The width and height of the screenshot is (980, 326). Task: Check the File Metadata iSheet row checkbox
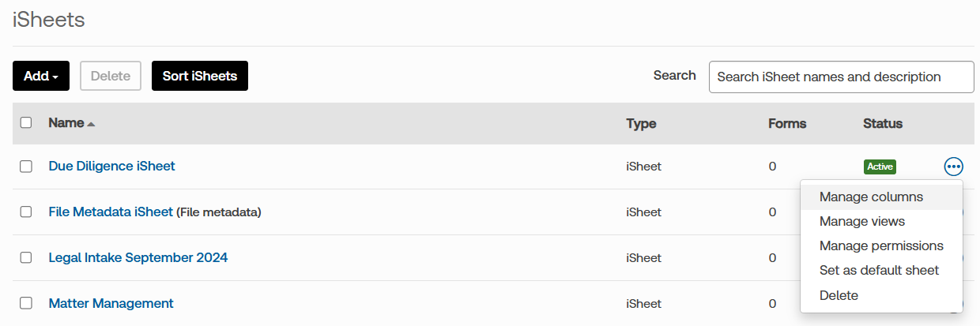point(26,212)
